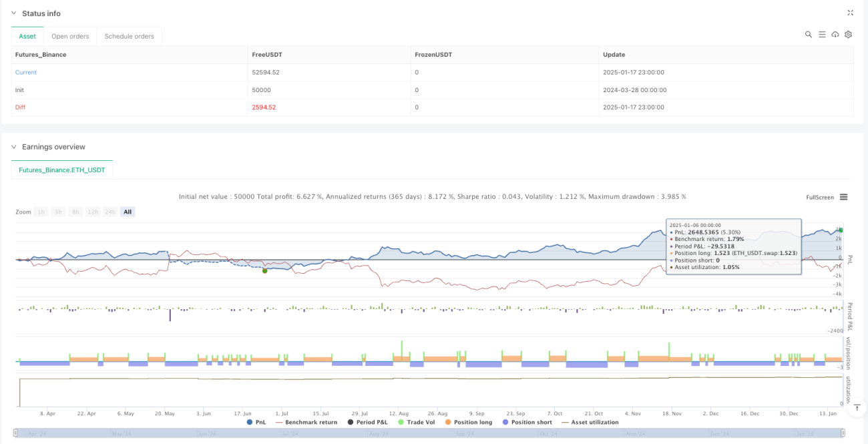Toggle the PnL series in legend

(256, 422)
